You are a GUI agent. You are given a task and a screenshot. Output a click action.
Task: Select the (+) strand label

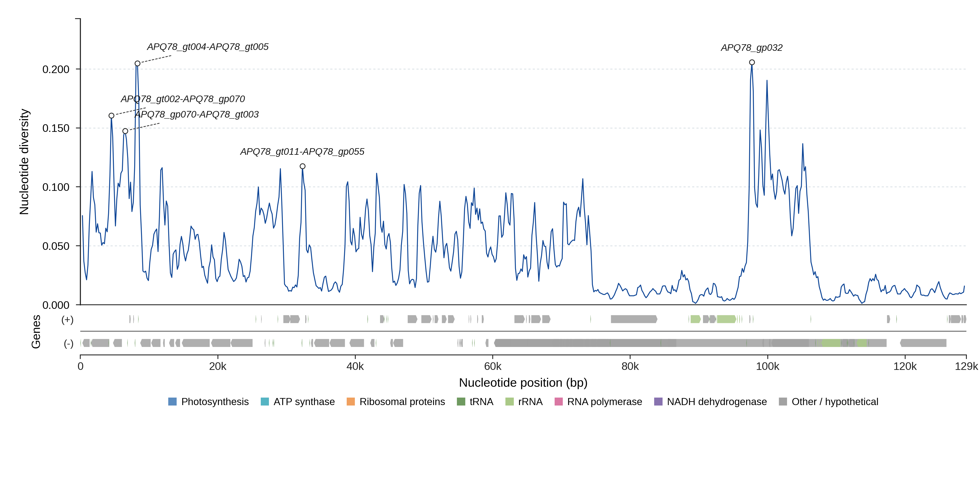tap(67, 319)
